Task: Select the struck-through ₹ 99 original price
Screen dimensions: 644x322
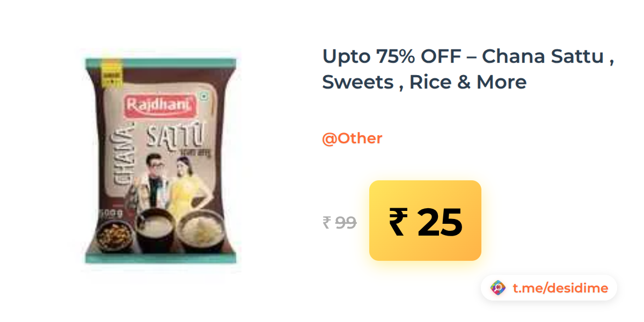Action: click(339, 222)
